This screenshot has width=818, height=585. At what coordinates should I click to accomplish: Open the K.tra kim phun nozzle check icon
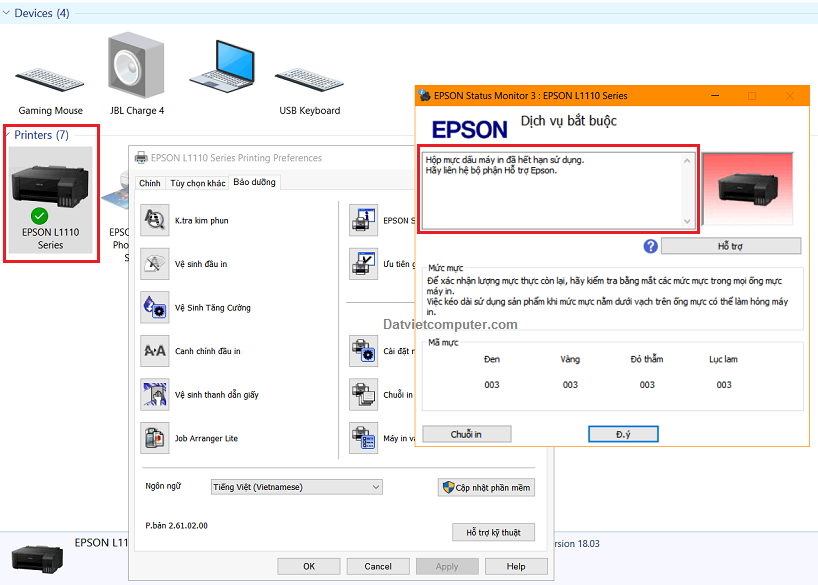point(155,220)
